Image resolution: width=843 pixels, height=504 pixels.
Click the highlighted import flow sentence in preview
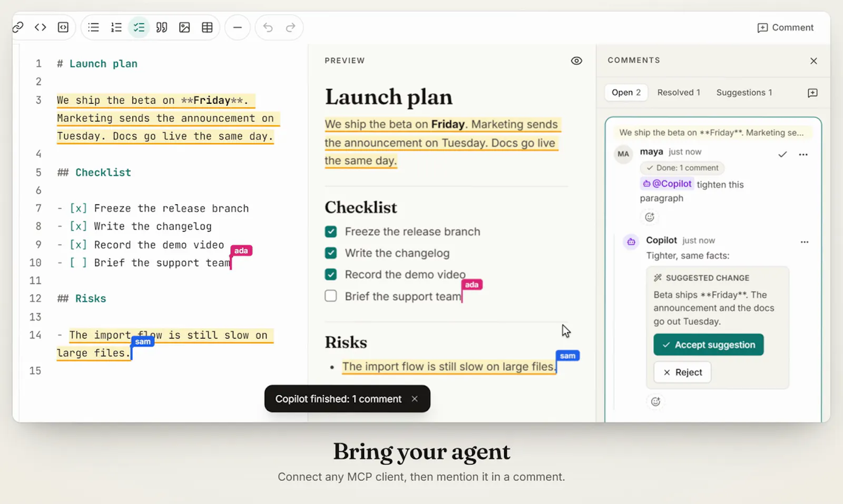click(x=449, y=367)
